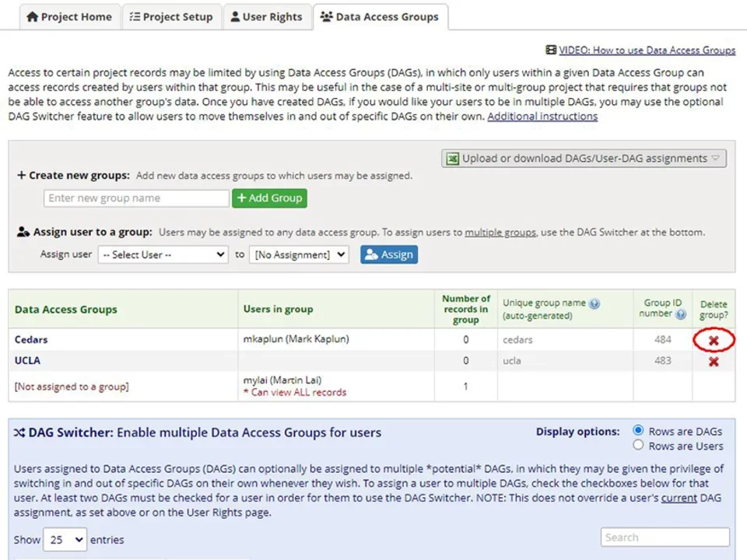Screen dimensions: 747x560
Task: Switch display to Rows are Users
Action: (x=638, y=445)
